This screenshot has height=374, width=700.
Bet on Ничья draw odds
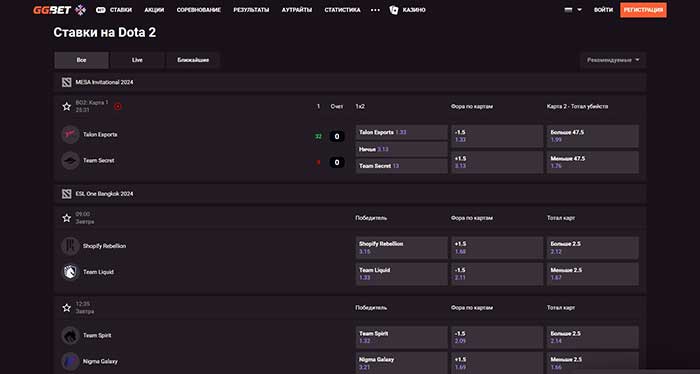401,149
